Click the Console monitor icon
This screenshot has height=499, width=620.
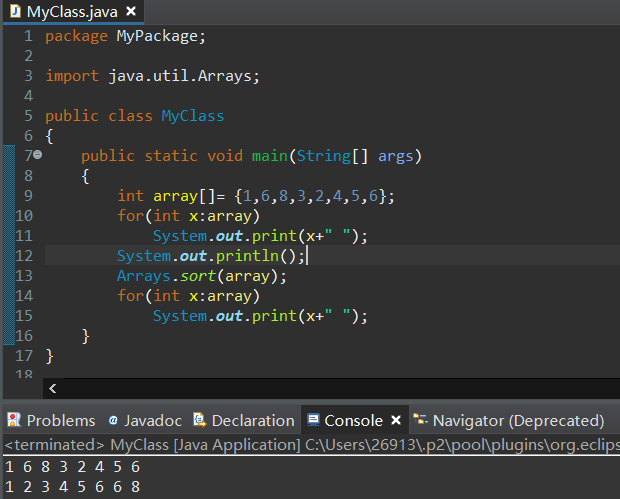pos(313,420)
